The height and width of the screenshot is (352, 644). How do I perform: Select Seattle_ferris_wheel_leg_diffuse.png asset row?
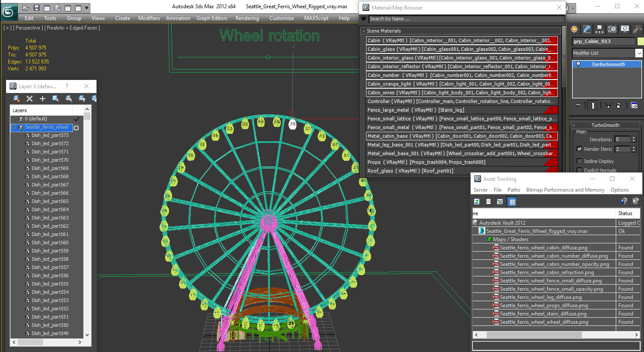click(x=541, y=297)
